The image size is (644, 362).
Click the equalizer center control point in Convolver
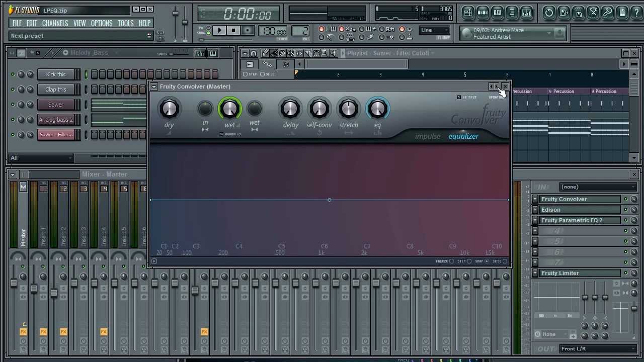click(330, 200)
